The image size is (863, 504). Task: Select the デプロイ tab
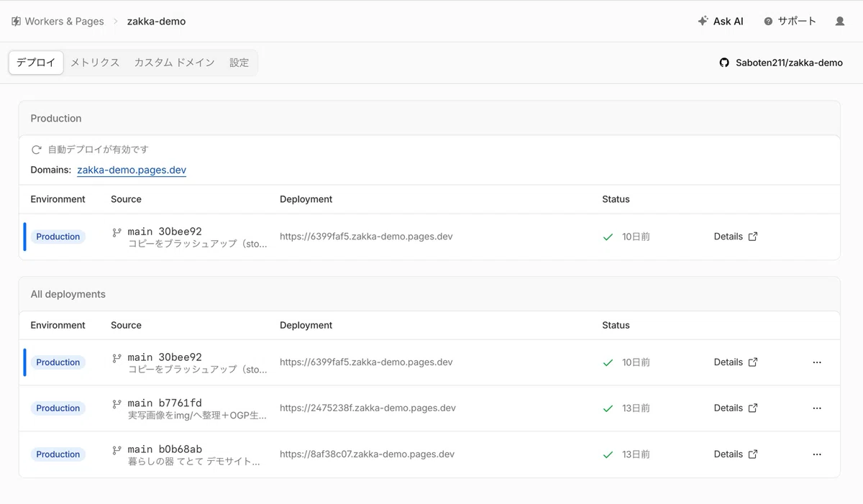tap(36, 63)
